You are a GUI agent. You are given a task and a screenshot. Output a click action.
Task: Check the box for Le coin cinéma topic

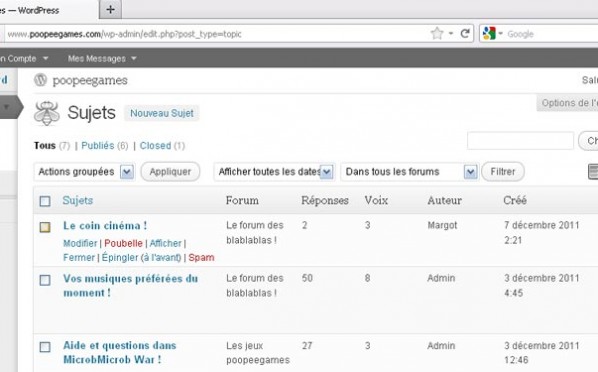pos(45,227)
